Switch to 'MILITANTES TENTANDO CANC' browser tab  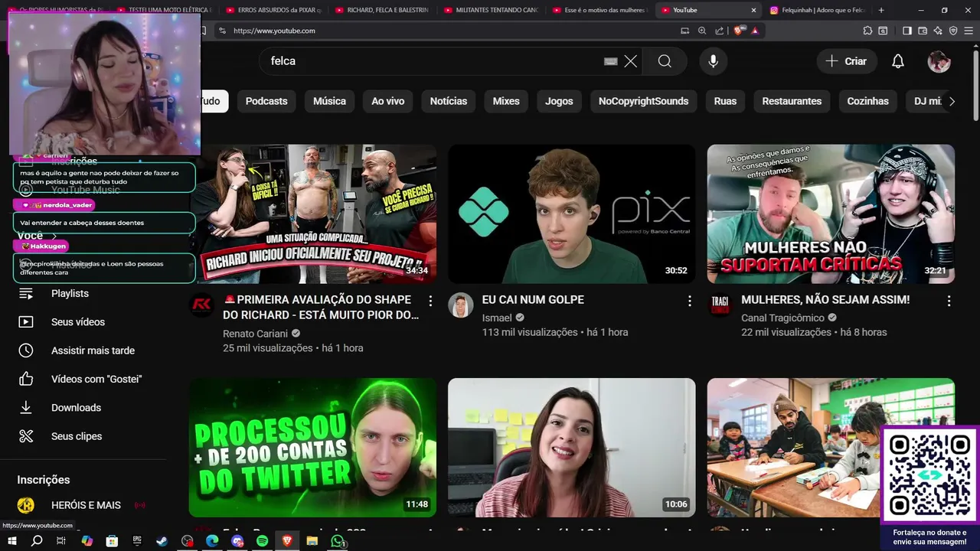tap(492, 10)
